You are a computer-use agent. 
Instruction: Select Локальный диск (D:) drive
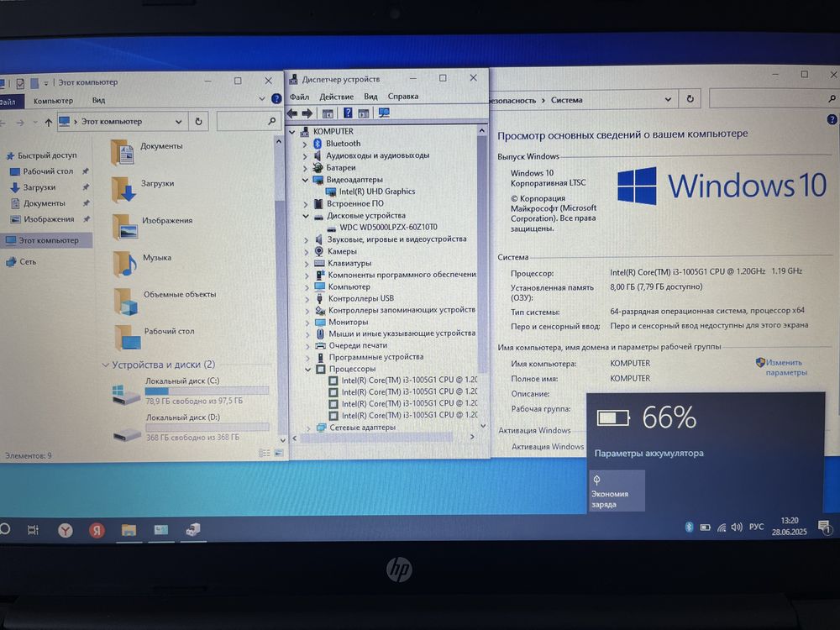tap(192, 428)
